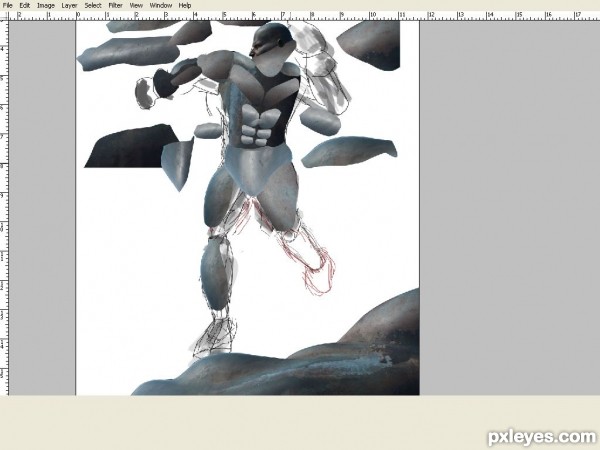The image size is (600, 450).
Task: Open the Image menu
Action: [46, 5]
